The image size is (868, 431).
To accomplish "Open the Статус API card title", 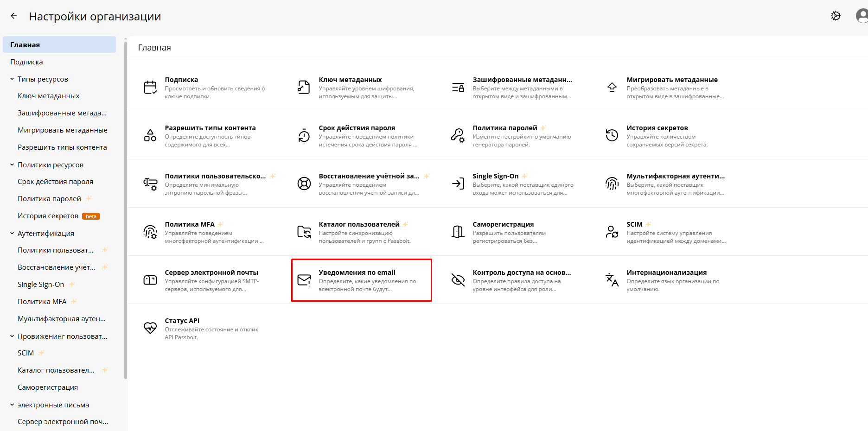I will (182, 321).
